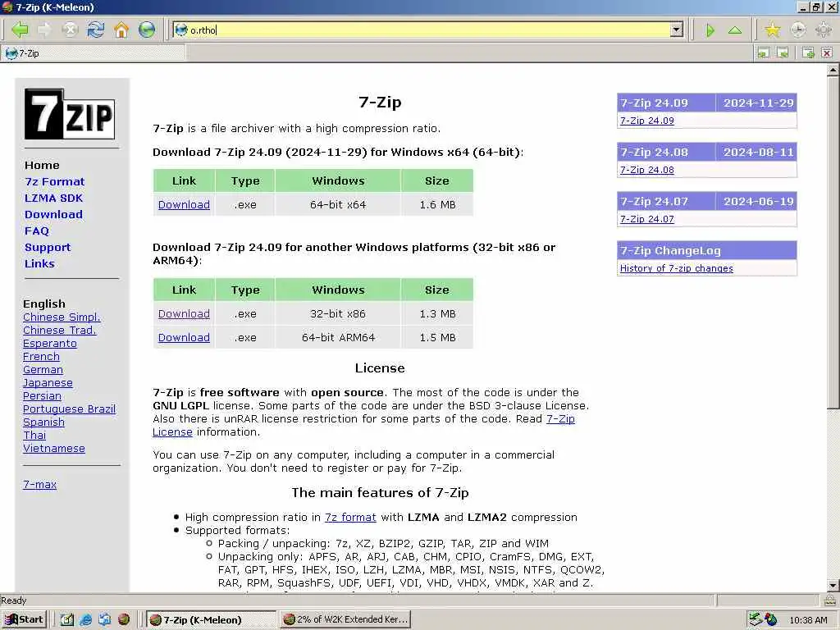Click the globe search icon in toolbar

147,30
